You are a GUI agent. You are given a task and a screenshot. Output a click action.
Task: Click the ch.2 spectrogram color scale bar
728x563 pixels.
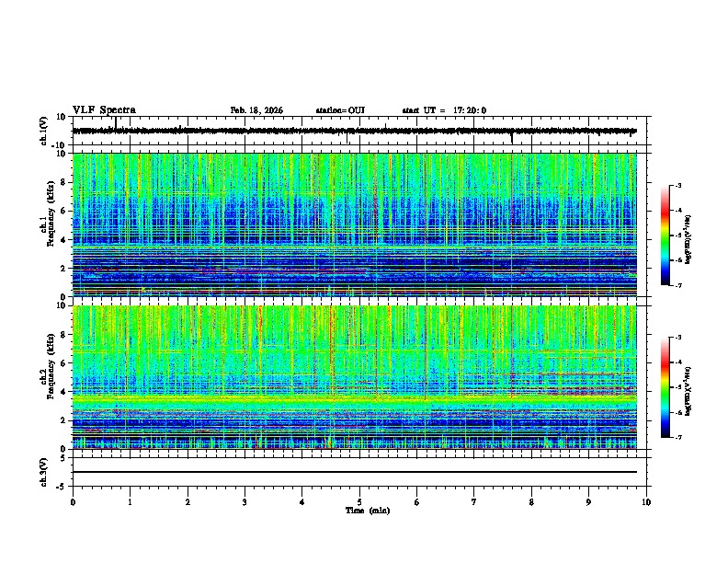tap(665, 387)
